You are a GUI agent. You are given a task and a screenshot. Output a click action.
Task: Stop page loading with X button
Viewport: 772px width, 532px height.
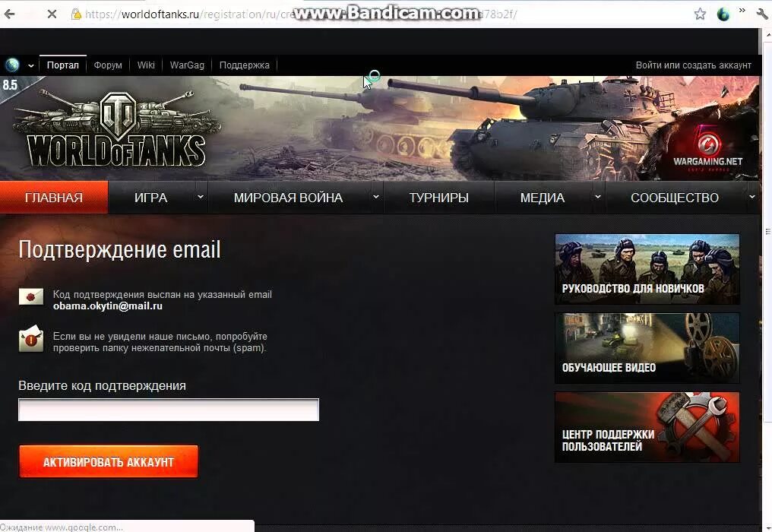(x=52, y=14)
